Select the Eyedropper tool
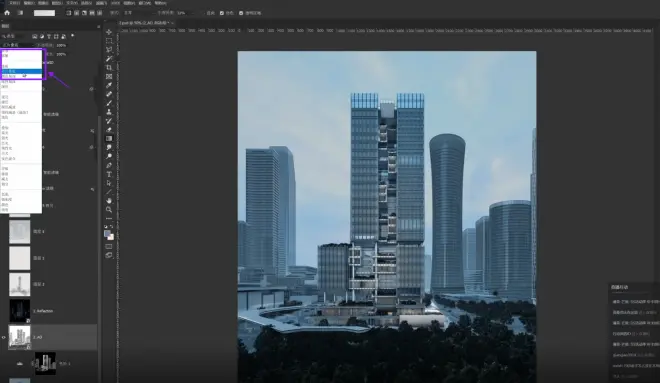Screen dimensions: 660x383 tap(109, 85)
